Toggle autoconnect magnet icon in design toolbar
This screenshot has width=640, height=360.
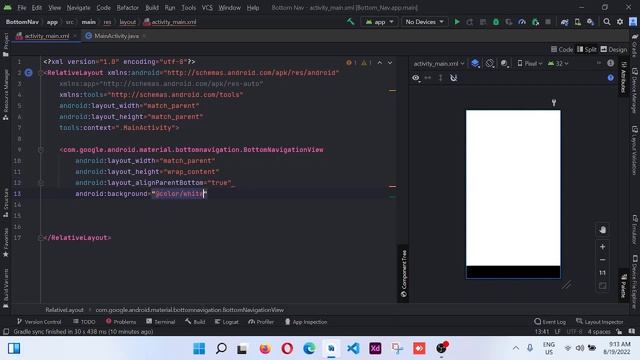(x=453, y=78)
